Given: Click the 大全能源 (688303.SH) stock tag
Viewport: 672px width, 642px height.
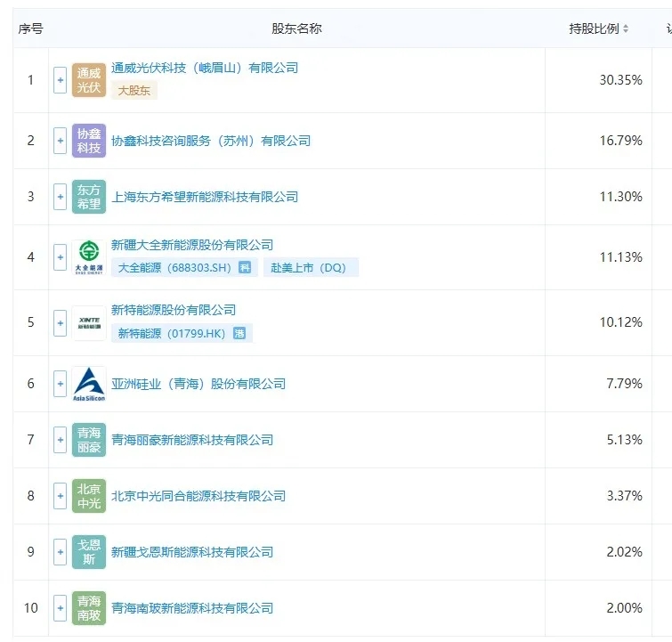Looking at the screenshot, I should click(x=174, y=267).
